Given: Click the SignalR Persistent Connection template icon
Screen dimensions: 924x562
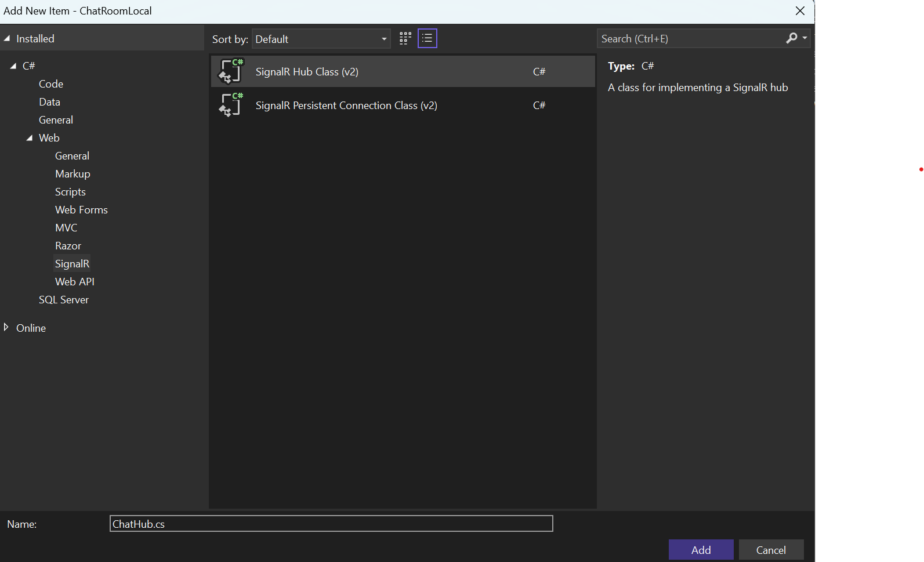Looking at the screenshot, I should 231,105.
